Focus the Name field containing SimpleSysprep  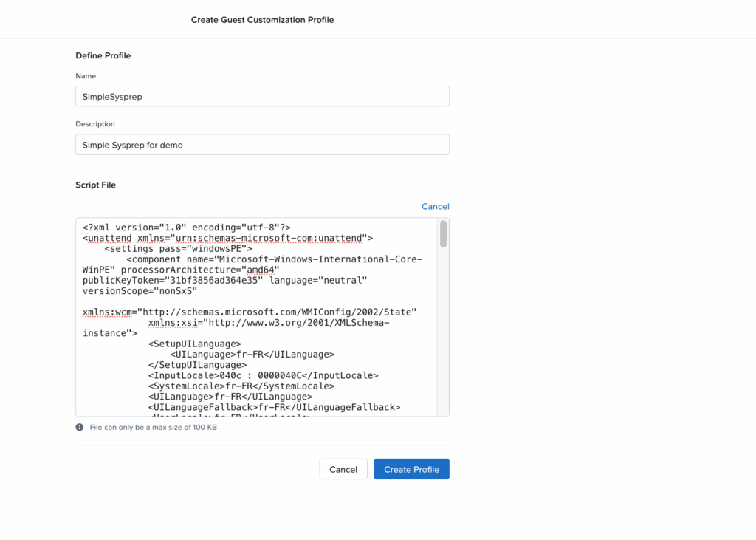221,96
